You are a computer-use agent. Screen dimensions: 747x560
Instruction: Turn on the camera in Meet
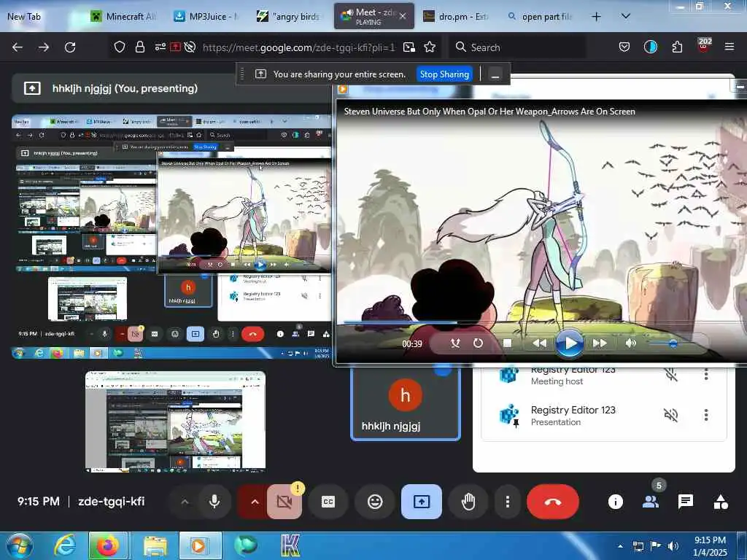pyautogui.click(x=284, y=502)
